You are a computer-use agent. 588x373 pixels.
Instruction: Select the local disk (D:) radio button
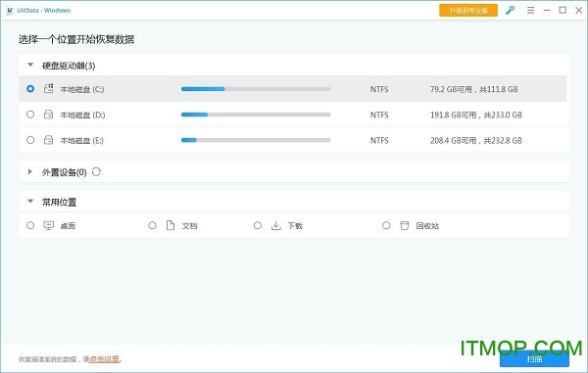tap(30, 115)
